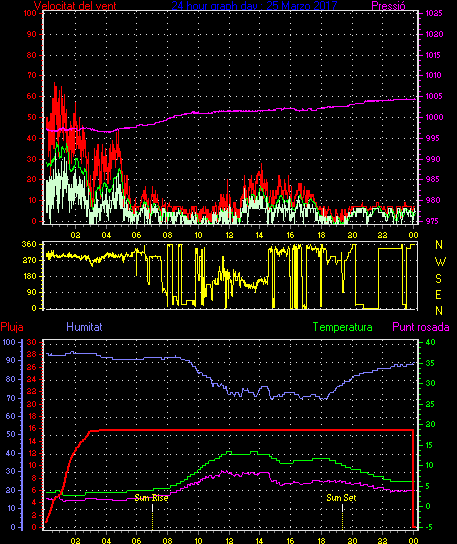Click the temperature axis value -5
The image size is (457, 544).
coord(429,527)
